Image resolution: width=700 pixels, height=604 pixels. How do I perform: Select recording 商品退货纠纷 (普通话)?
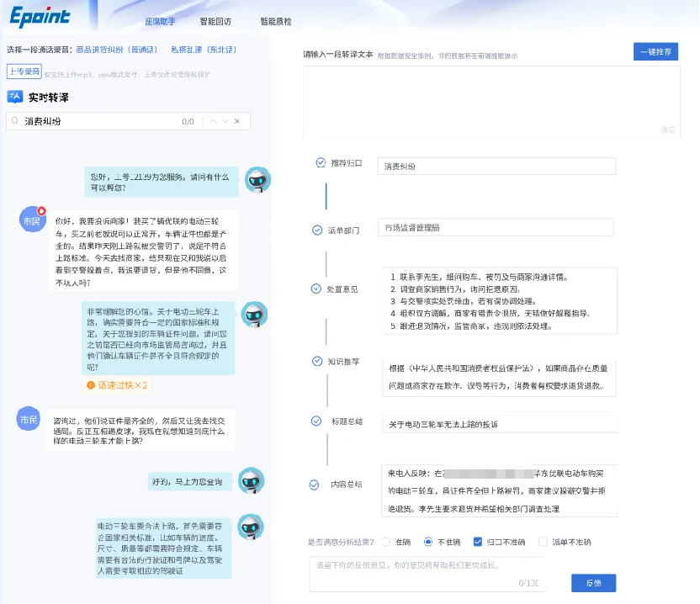pos(116,50)
